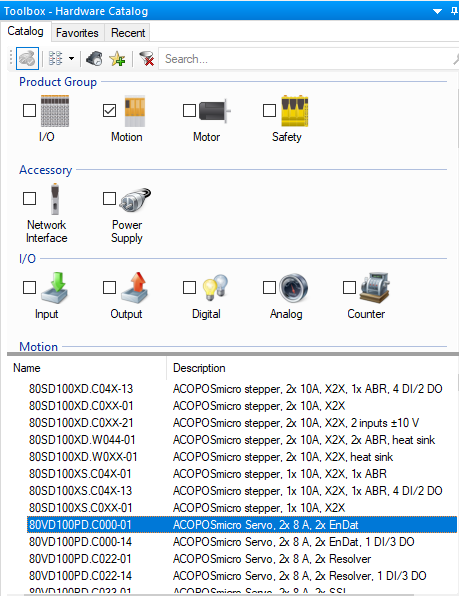Screen dimensions: 459x596
Task: Check the Network Interface checkbox
Action: (x=30, y=198)
